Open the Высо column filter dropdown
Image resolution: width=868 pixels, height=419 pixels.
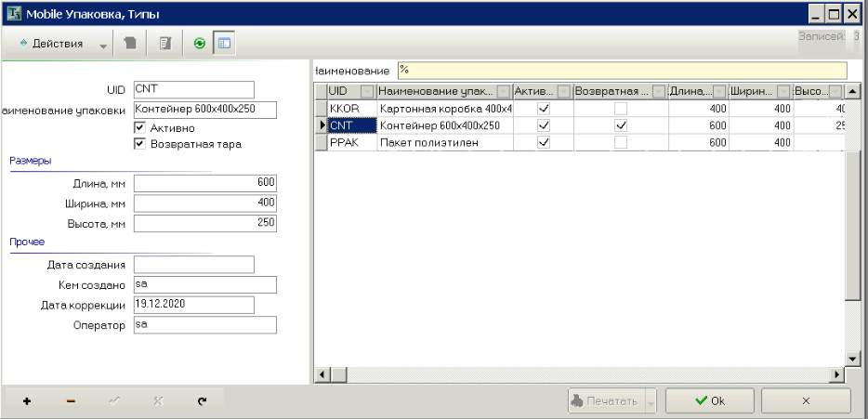click(x=835, y=91)
